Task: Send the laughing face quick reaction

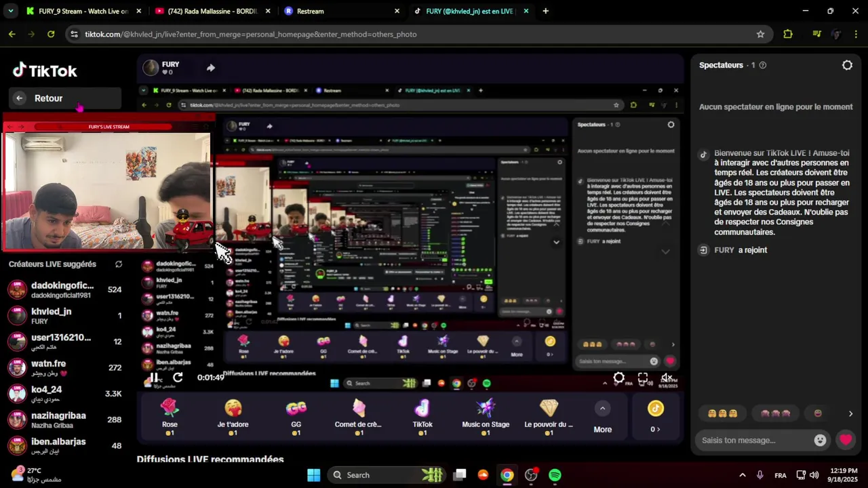Action: 818,413
